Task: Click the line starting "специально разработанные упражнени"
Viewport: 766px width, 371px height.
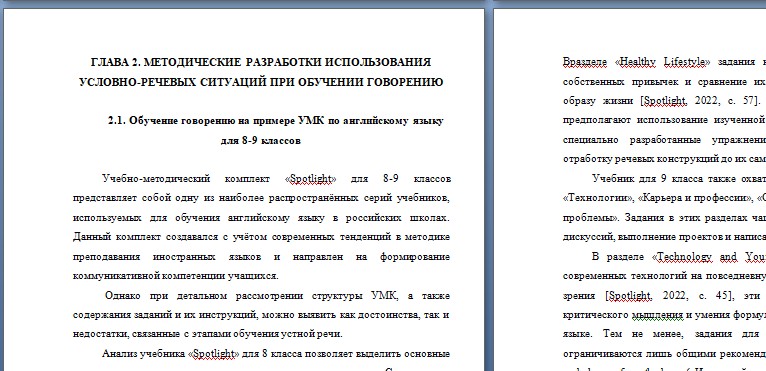Action: coord(664,140)
